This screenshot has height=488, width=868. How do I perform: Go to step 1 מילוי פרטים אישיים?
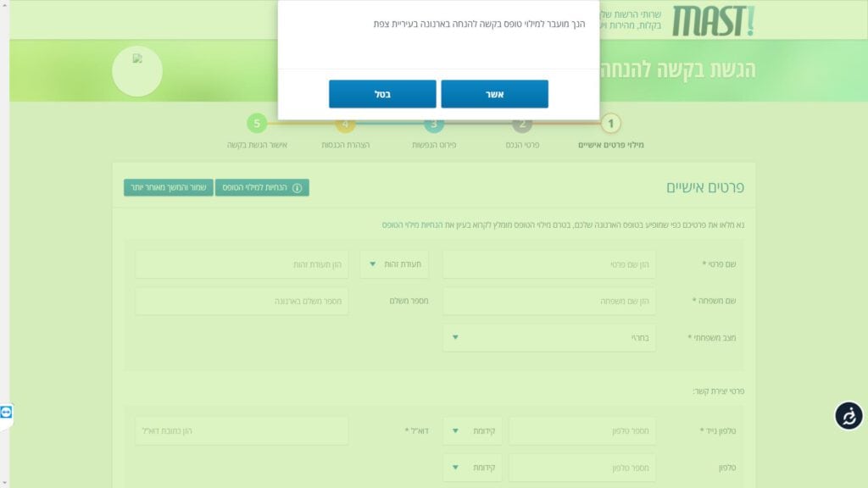click(610, 125)
